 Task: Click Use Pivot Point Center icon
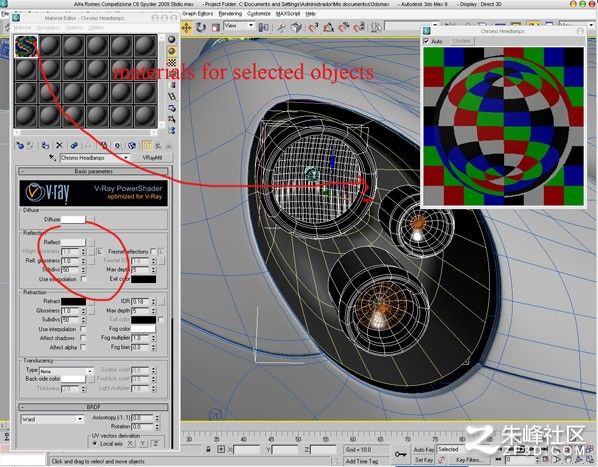point(263,27)
